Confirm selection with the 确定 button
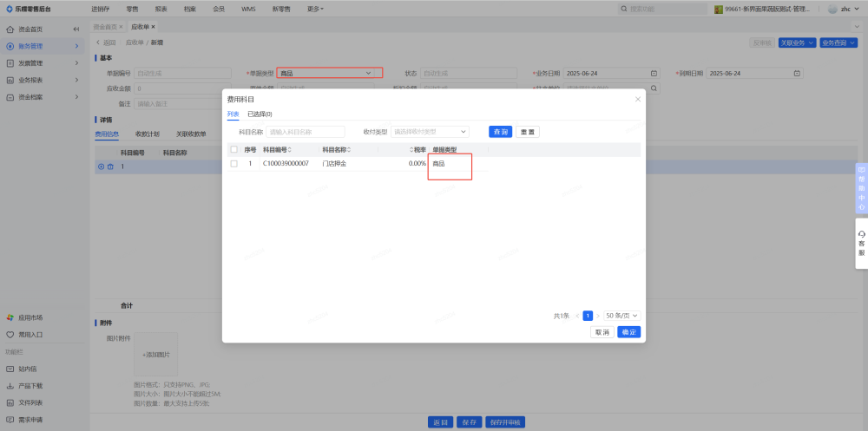Viewport: 868px width, 431px height. click(x=629, y=332)
